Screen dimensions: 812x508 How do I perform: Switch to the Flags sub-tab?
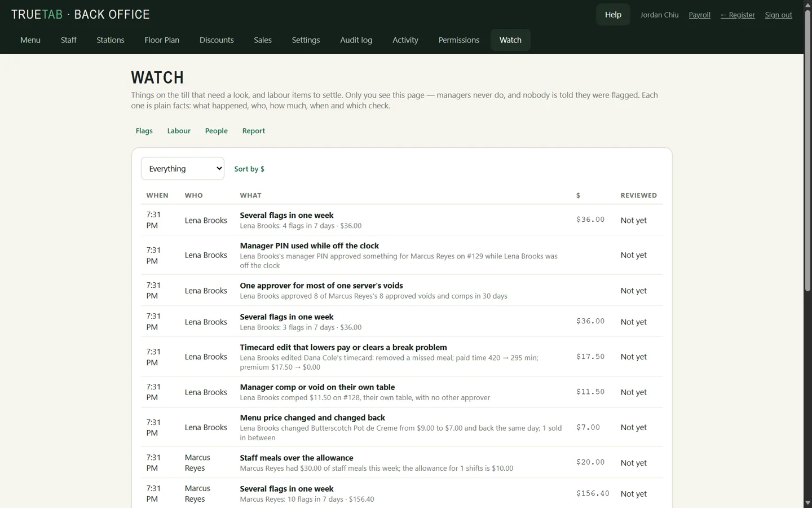(x=144, y=131)
